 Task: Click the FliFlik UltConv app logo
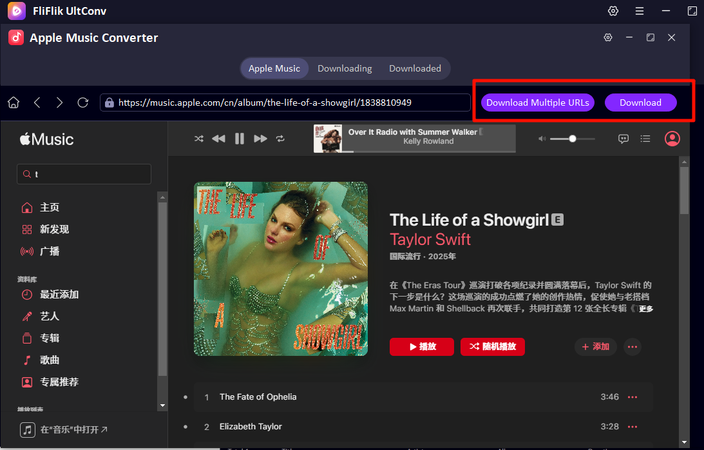pos(17,11)
